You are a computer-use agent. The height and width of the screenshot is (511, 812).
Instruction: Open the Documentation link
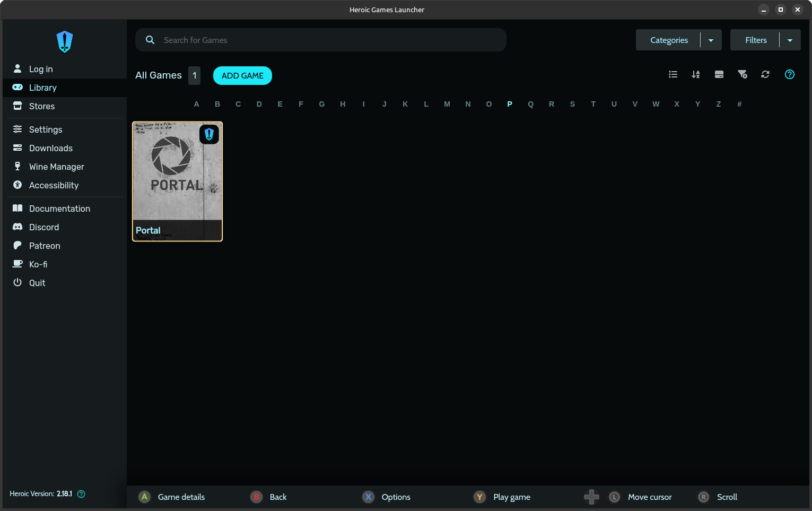coord(65,209)
